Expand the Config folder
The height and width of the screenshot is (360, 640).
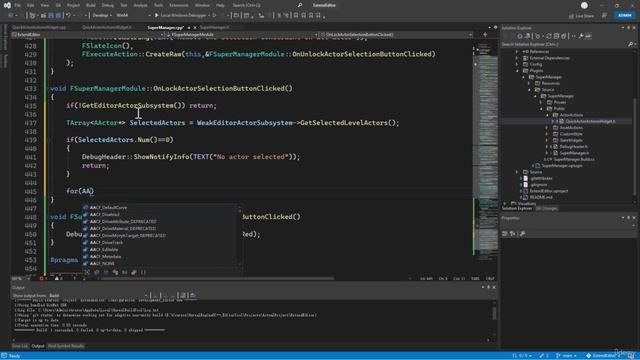tap(517, 64)
